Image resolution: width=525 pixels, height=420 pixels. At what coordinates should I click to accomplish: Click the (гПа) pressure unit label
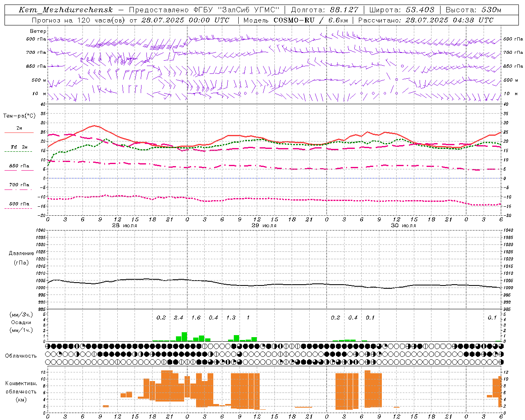[21, 263]
